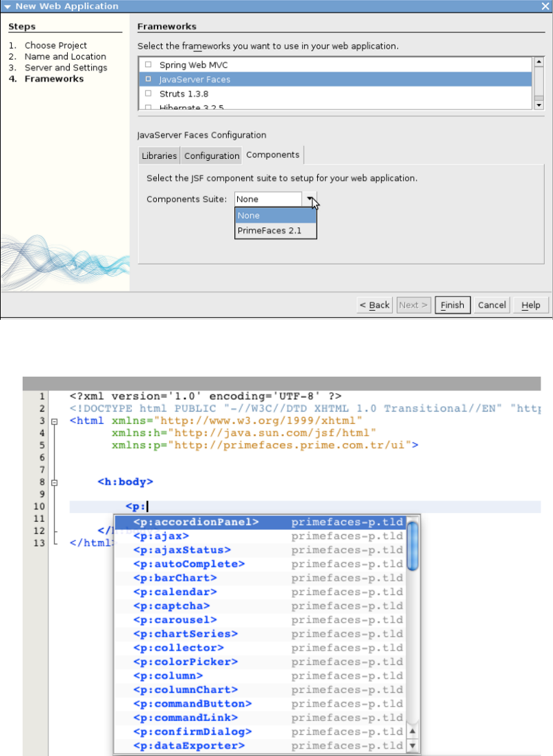Select p:column completion item
The width and height of the screenshot is (553, 756).
click(260, 676)
